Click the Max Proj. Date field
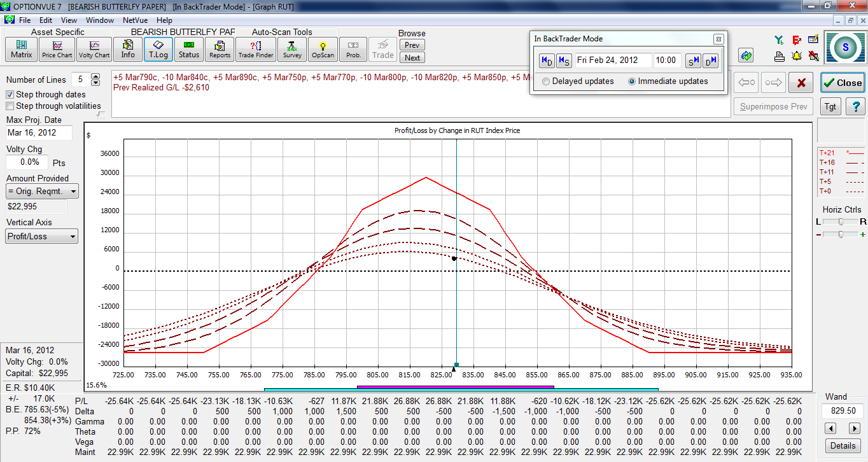Viewport: 868px width, 462px height. coord(39,133)
